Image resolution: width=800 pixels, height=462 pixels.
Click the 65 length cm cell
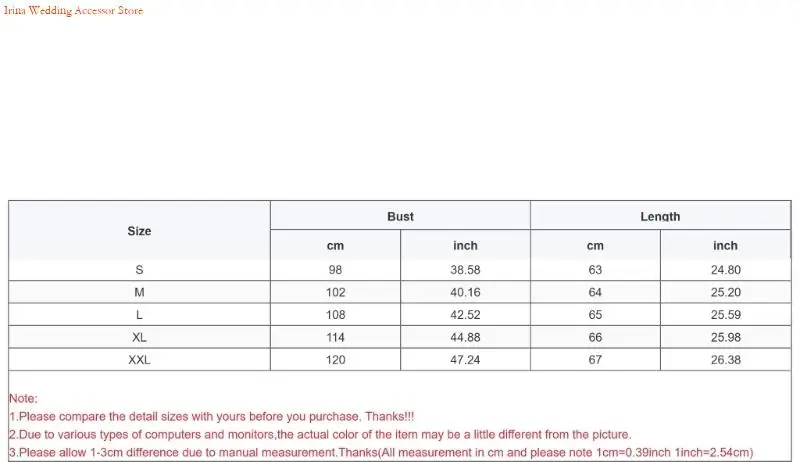(595, 315)
